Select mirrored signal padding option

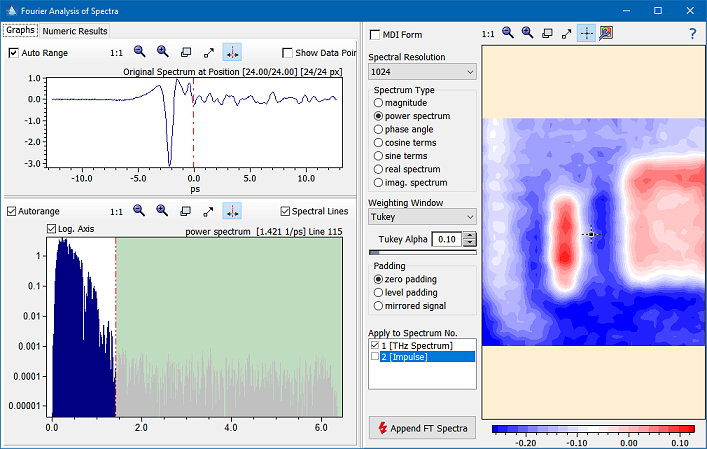[x=378, y=306]
